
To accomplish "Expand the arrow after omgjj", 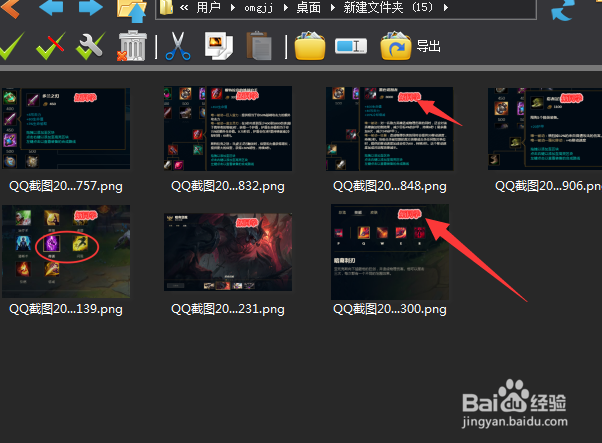I will point(285,7).
